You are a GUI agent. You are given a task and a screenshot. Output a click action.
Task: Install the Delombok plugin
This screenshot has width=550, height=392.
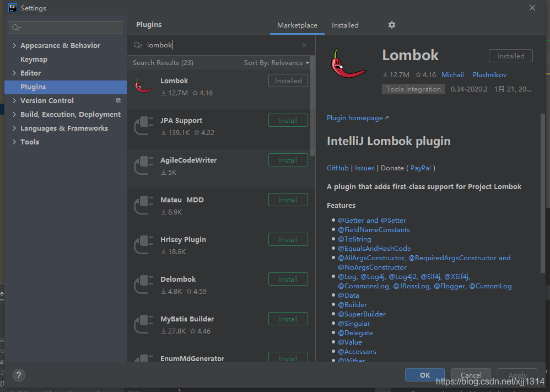point(288,279)
